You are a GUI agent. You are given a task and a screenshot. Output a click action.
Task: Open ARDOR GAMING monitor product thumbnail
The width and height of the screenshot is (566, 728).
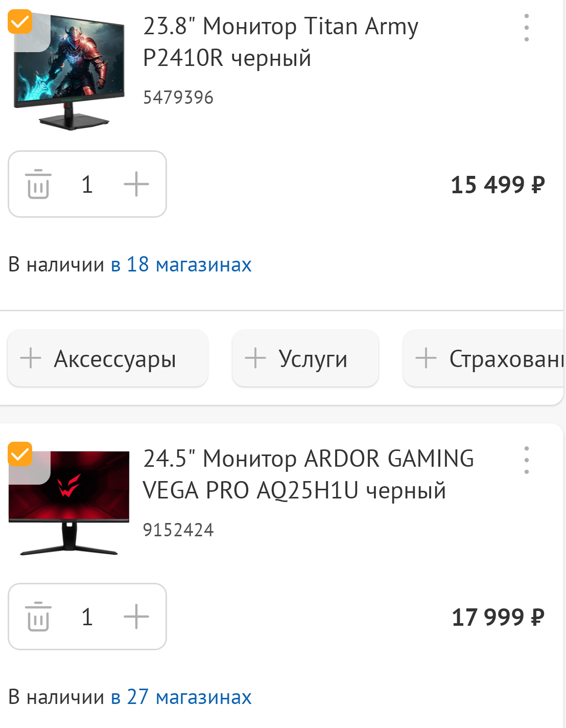click(69, 503)
